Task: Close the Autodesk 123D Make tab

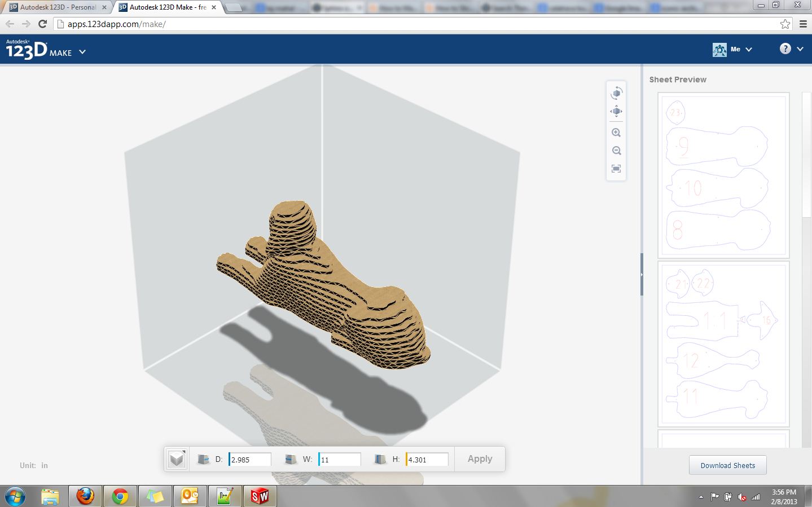Action: [214, 7]
